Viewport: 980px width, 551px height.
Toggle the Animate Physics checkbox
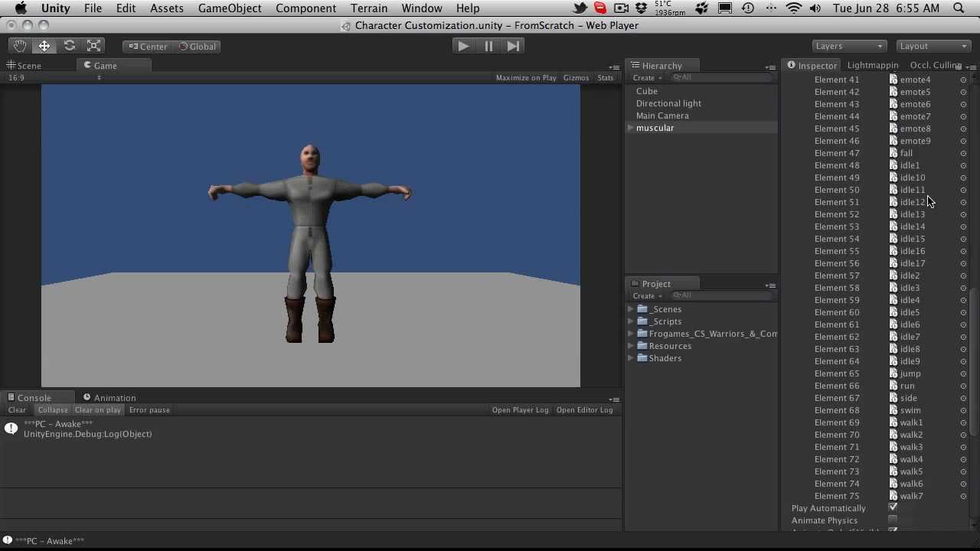coord(893,520)
